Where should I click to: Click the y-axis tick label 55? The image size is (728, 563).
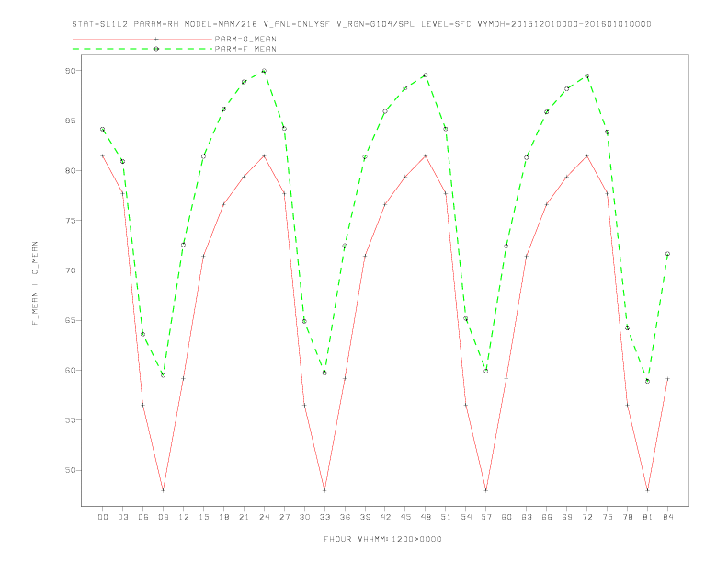(70, 420)
